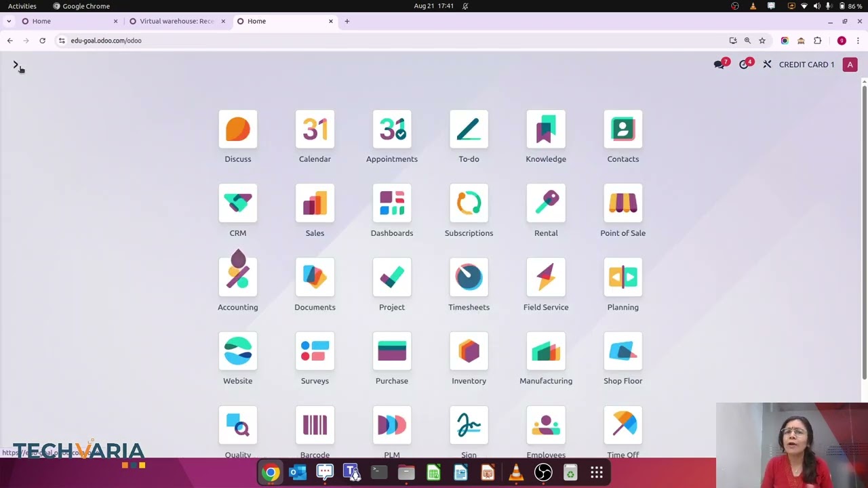Open the CREDIT CARD 1 company switcher
Screen dimensions: 868x488
tap(806, 64)
